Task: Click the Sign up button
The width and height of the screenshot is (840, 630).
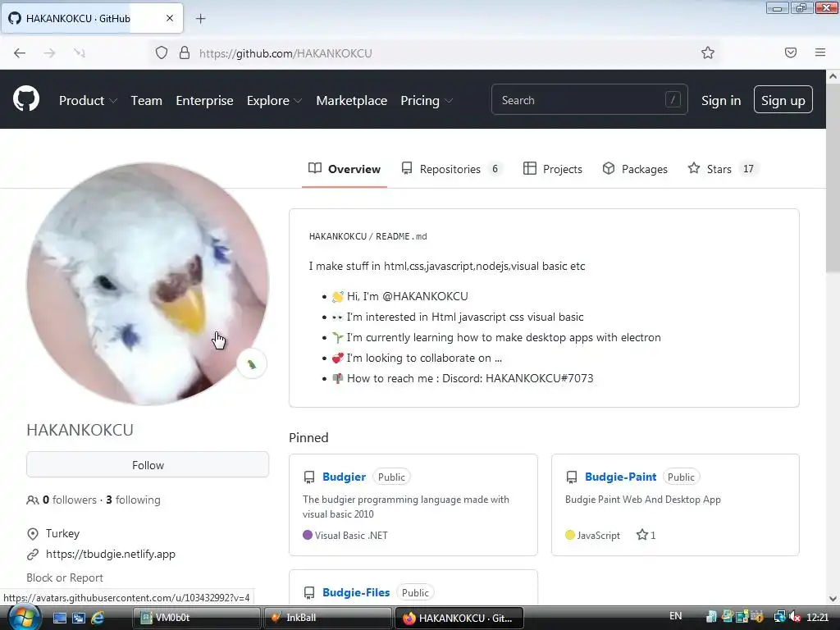Action: click(x=783, y=99)
